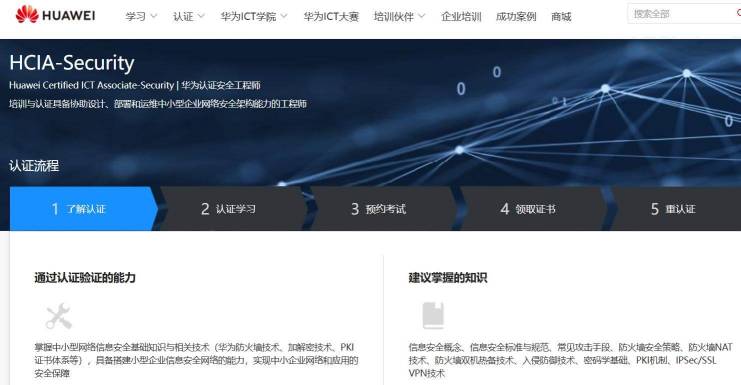Click the 认证流程 heading
Screen dimensions: 741x385
click(x=34, y=166)
